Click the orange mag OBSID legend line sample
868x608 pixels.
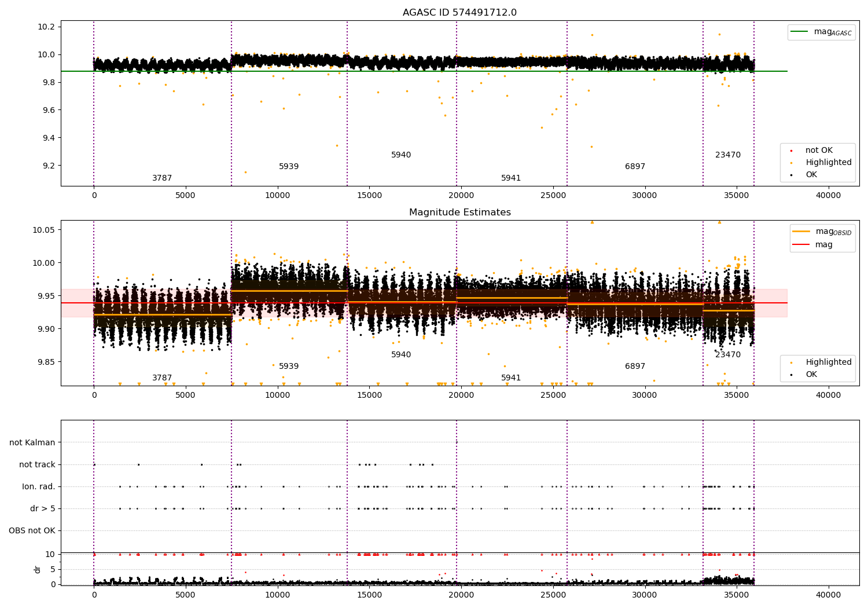pos(801,232)
